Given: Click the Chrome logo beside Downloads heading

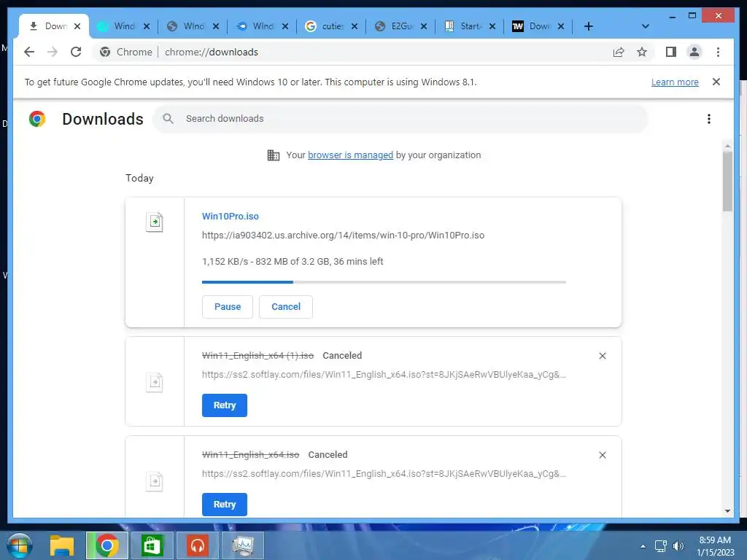Looking at the screenshot, I should coord(37,119).
